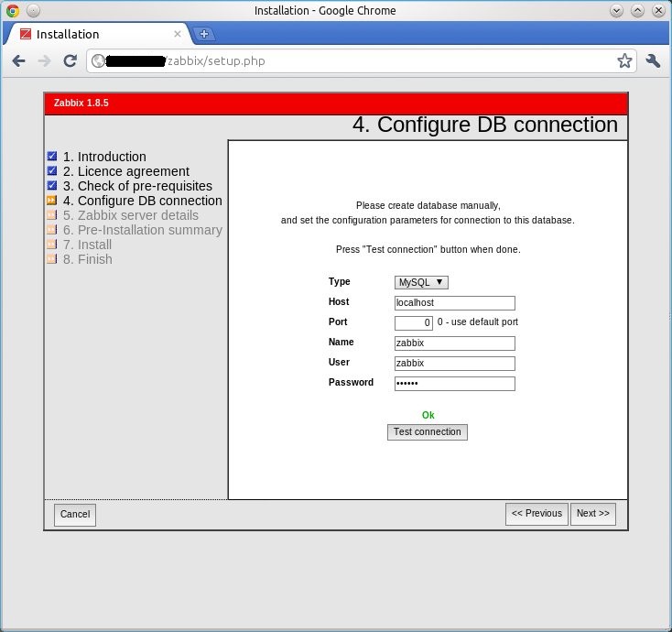Open Chrome's wrench settings menu
Screen dimensions: 672x632
(653, 60)
